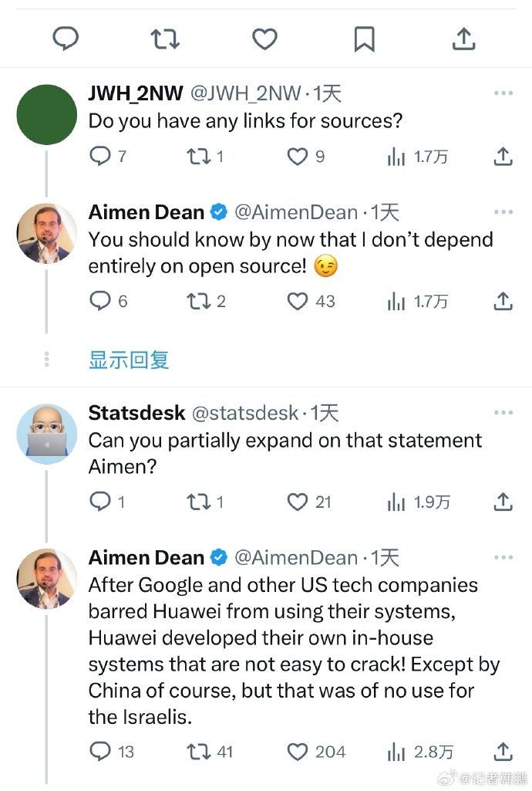The height and width of the screenshot is (791, 532).
Task: Open the more menu on JWH_2NW's reply
Action: [x=503, y=94]
